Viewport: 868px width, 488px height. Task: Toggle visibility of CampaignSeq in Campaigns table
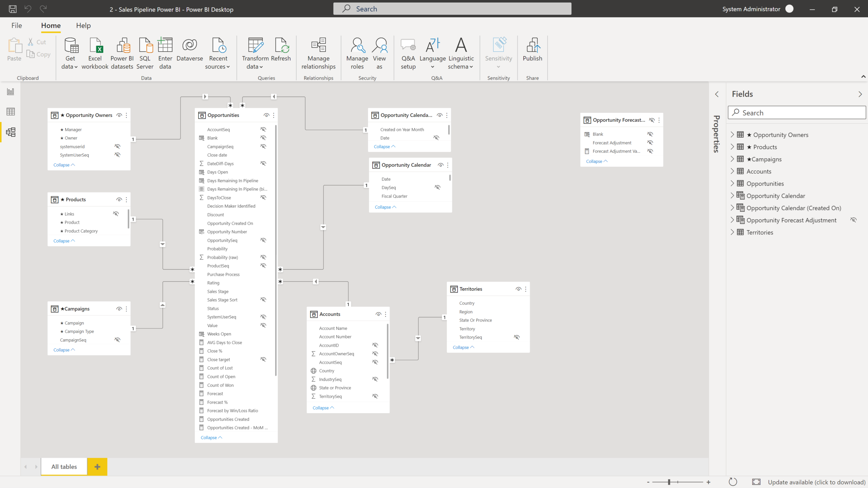tap(117, 340)
